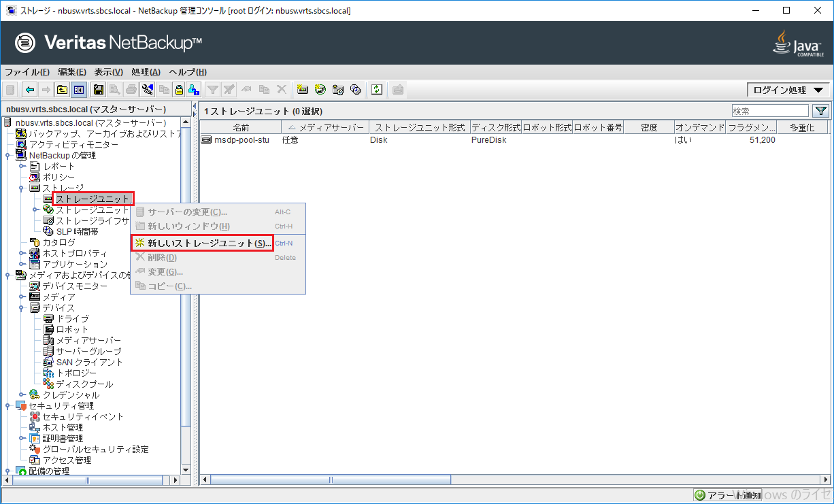Viewport: 834px width, 504px height.
Task: Click the tree pane vertical scrollbar down arrow
Action: 186,469
